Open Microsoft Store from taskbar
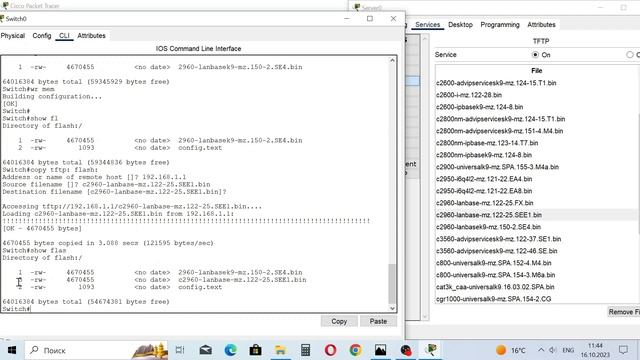This screenshot has width=640, height=360. [256, 350]
